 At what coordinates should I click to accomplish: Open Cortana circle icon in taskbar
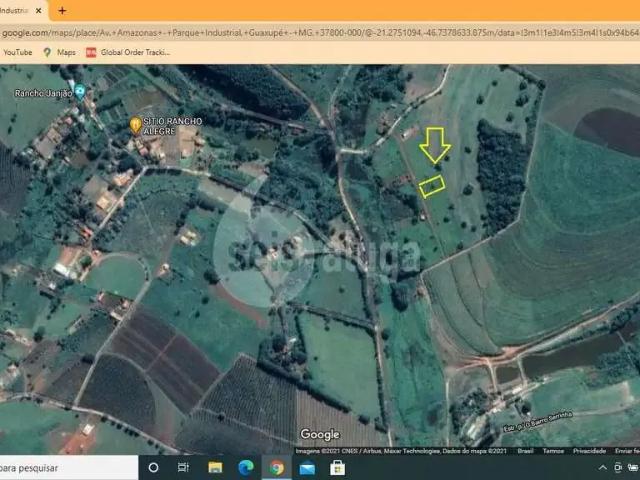[154, 467]
